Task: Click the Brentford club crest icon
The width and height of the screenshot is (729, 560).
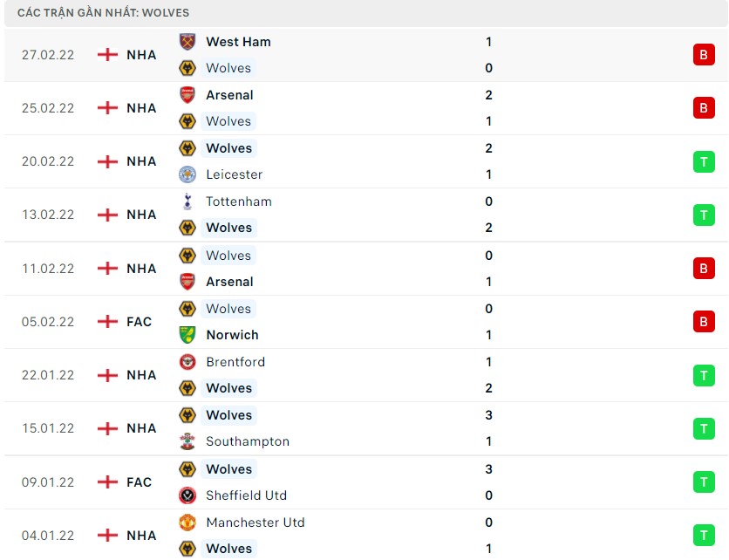Action: coord(187,362)
